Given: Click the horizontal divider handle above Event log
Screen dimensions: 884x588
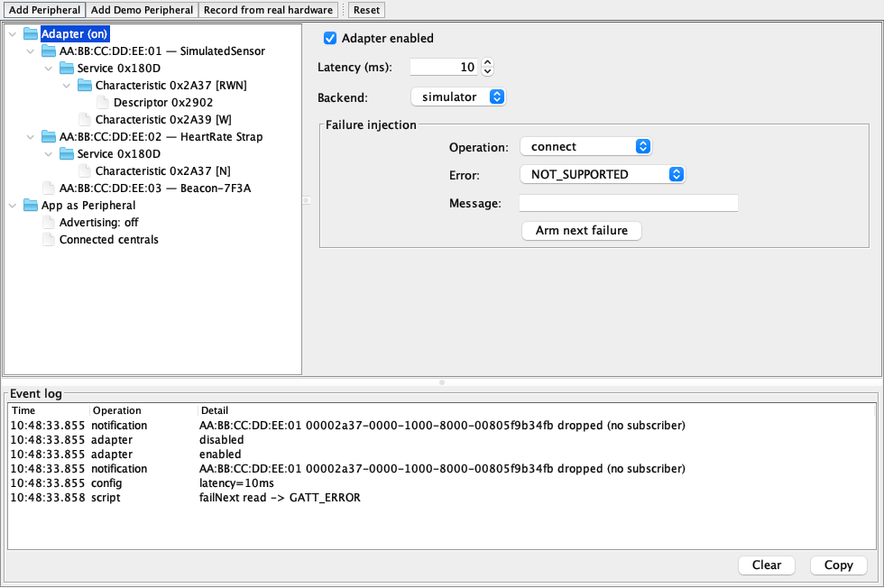Looking at the screenshot, I should [x=442, y=382].
